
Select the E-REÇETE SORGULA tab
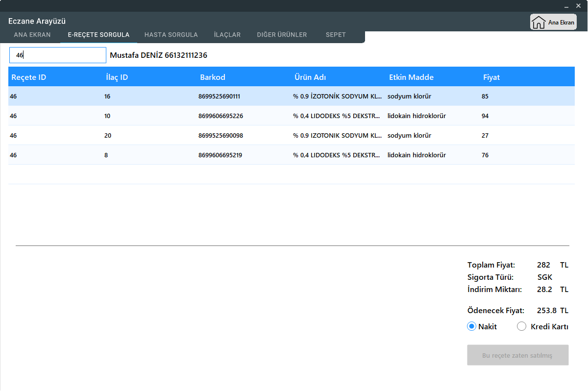(x=98, y=35)
